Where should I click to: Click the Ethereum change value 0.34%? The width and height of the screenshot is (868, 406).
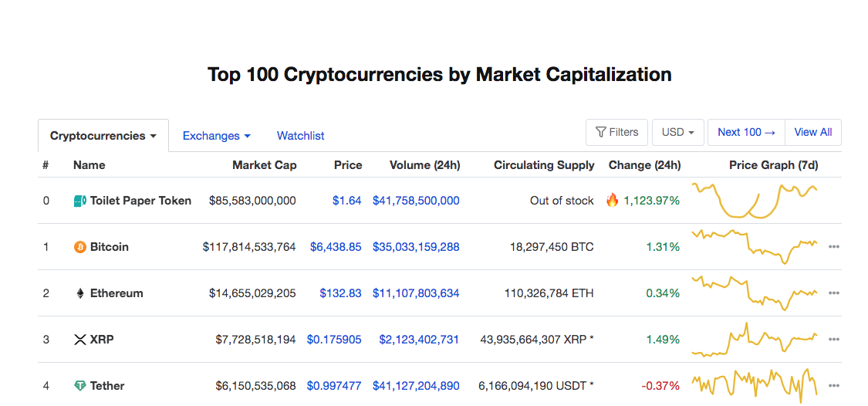[x=662, y=293]
